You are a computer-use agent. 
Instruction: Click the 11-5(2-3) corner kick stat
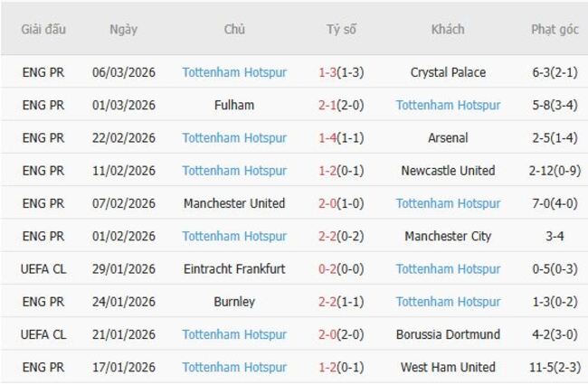click(555, 367)
